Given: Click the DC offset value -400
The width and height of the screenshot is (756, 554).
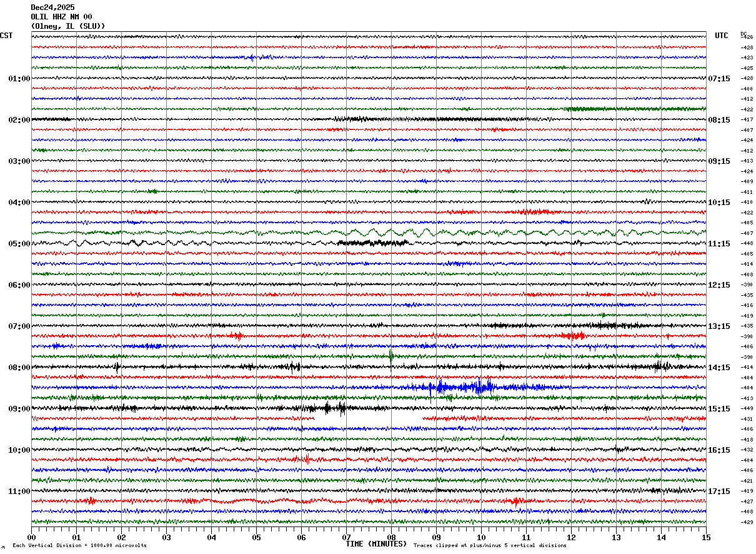Looking at the screenshot, I should 747,89.
